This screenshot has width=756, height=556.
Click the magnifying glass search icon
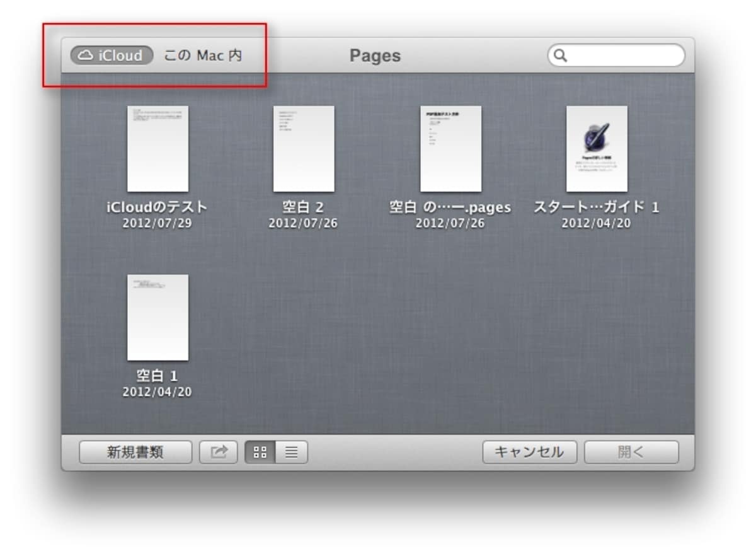pos(560,55)
